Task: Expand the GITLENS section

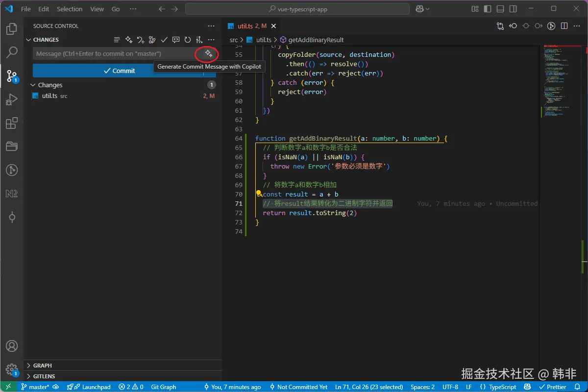Action: 44,376
